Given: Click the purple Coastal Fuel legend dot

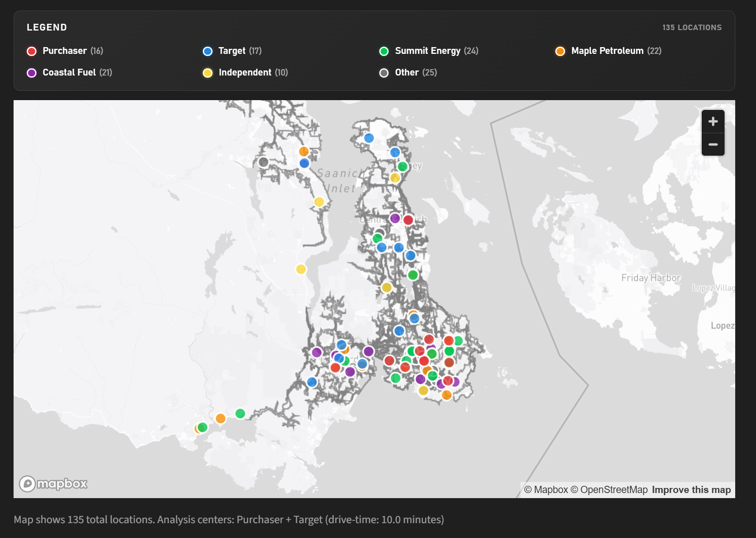Looking at the screenshot, I should pyautogui.click(x=31, y=73).
